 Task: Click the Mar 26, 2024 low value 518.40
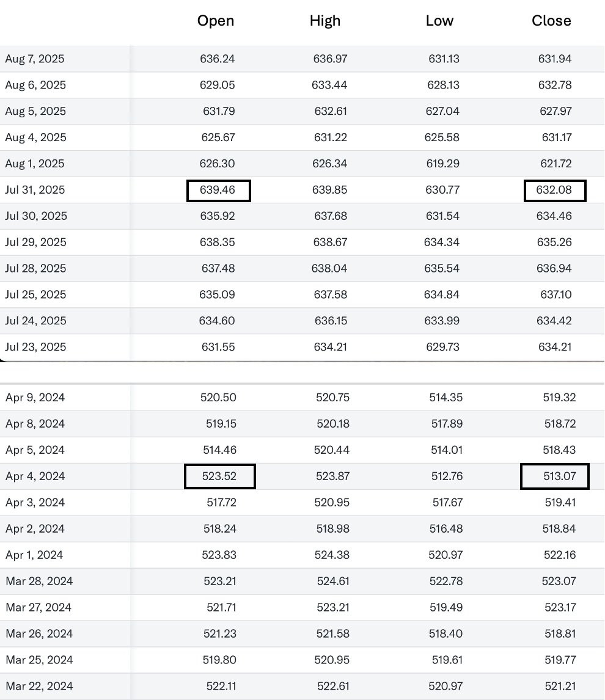(x=446, y=634)
